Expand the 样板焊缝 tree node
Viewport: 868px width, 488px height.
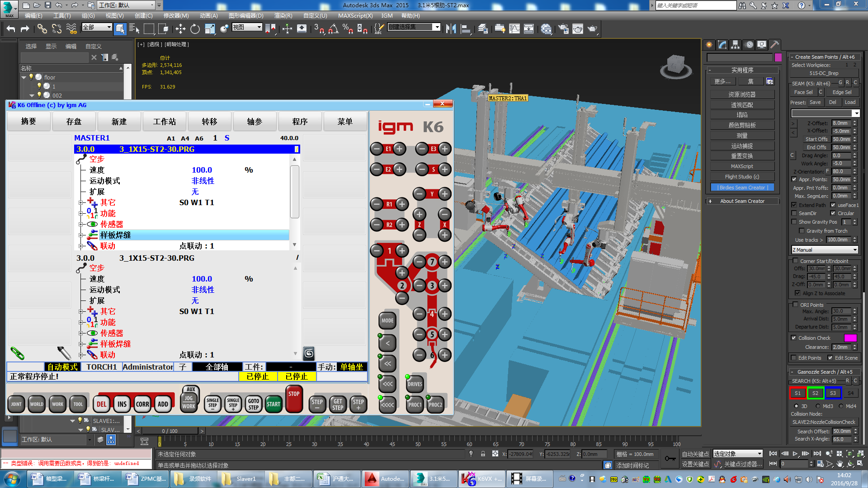[x=81, y=235]
